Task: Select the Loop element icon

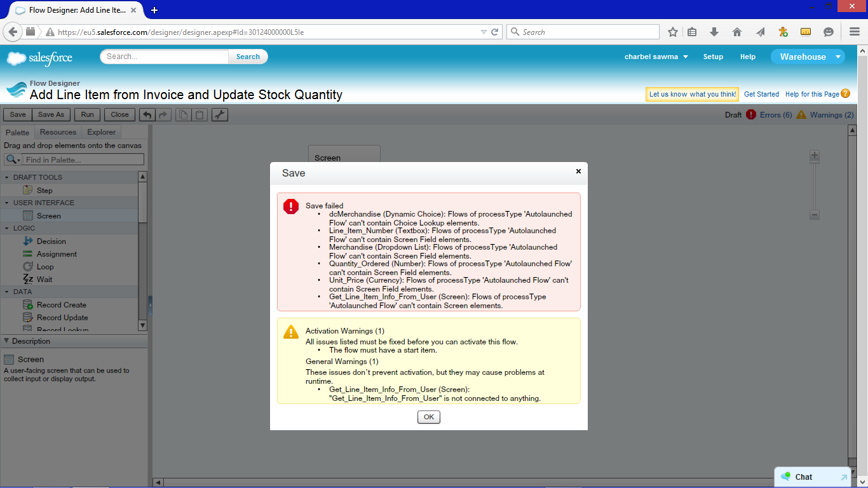Action: [x=27, y=267]
